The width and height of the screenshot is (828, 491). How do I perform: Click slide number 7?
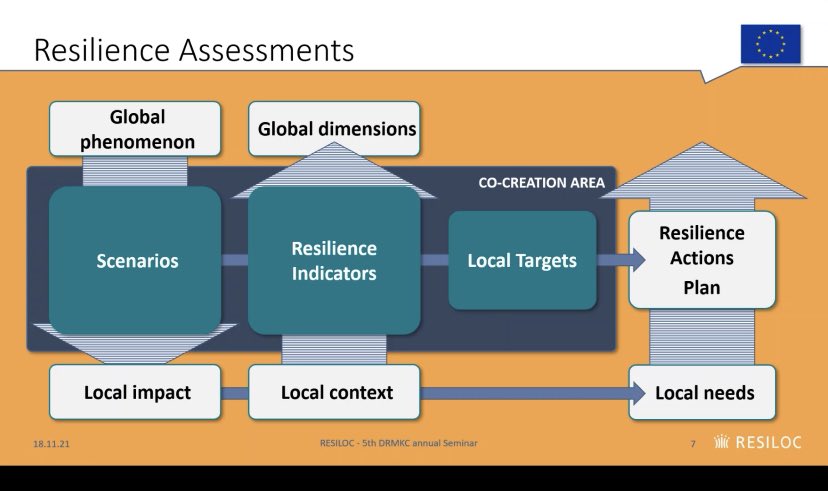693,443
